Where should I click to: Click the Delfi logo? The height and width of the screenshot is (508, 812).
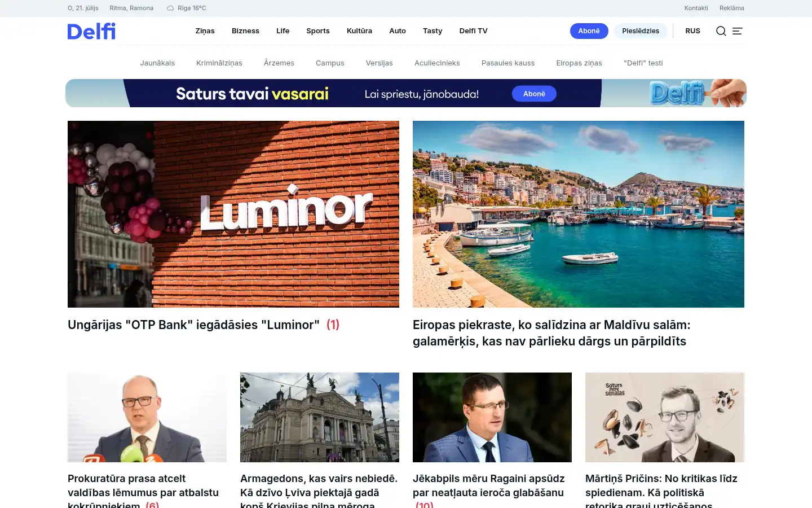pyautogui.click(x=91, y=31)
